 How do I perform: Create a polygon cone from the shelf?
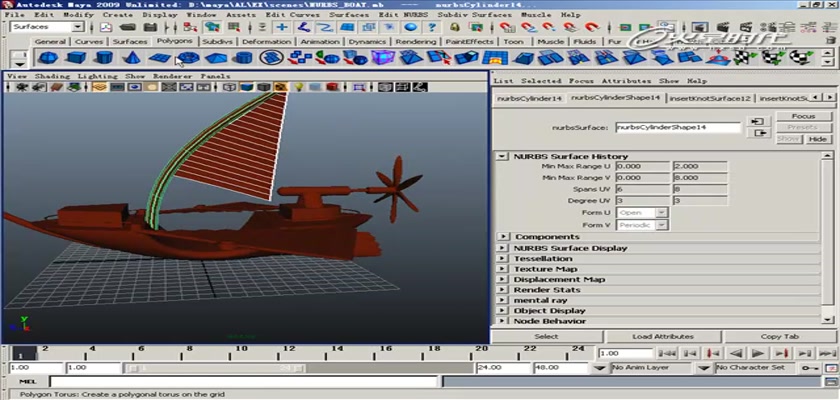132,57
